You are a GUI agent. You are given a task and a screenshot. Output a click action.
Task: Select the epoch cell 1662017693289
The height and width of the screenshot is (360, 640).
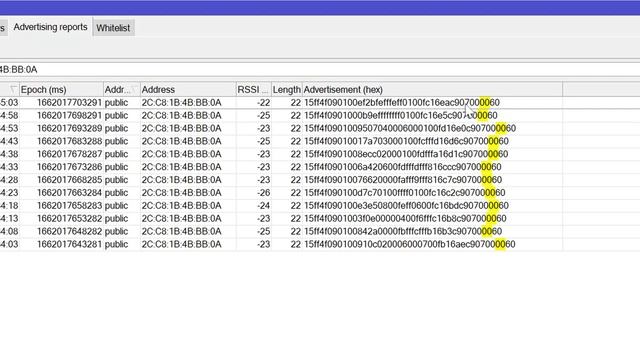(69, 128)
